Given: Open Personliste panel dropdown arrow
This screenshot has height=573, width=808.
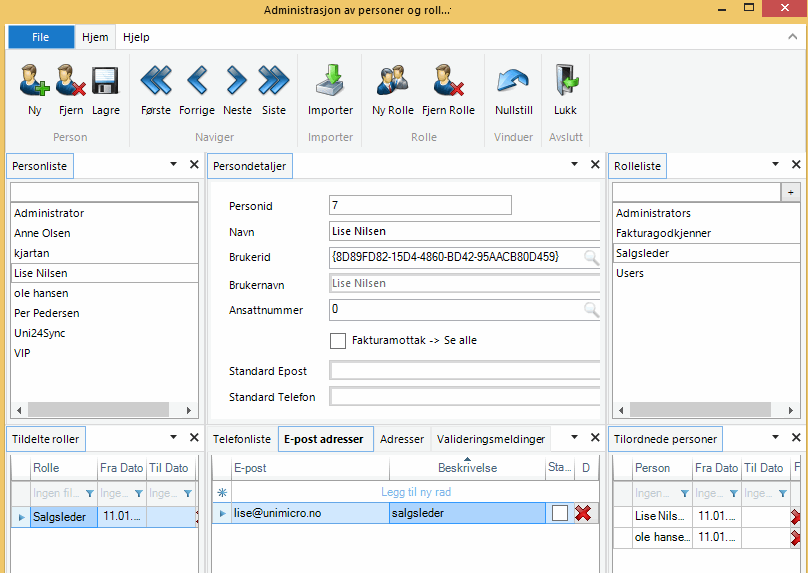Looking at the screenshot, I should point(171,165).
